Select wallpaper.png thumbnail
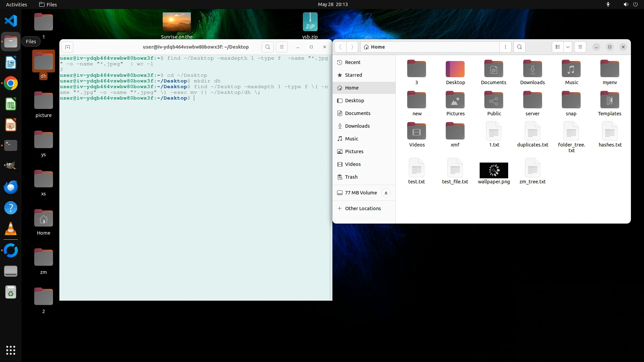 494,170
